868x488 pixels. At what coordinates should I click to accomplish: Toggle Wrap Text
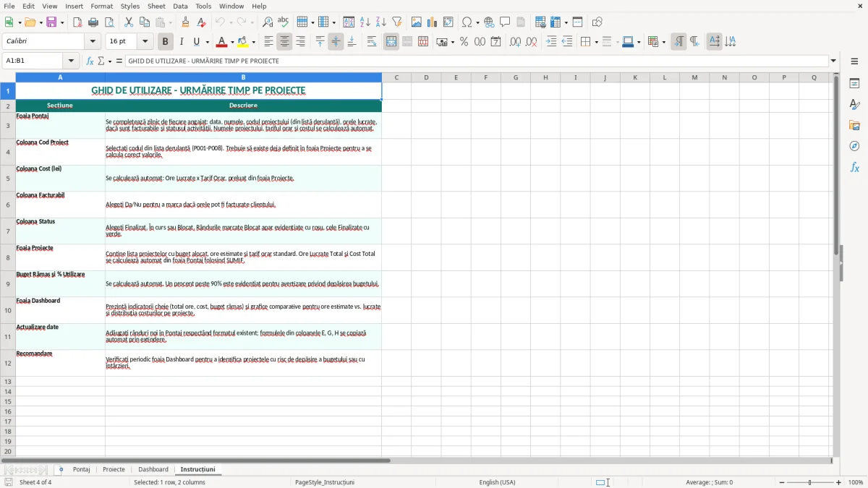[372, 42]
